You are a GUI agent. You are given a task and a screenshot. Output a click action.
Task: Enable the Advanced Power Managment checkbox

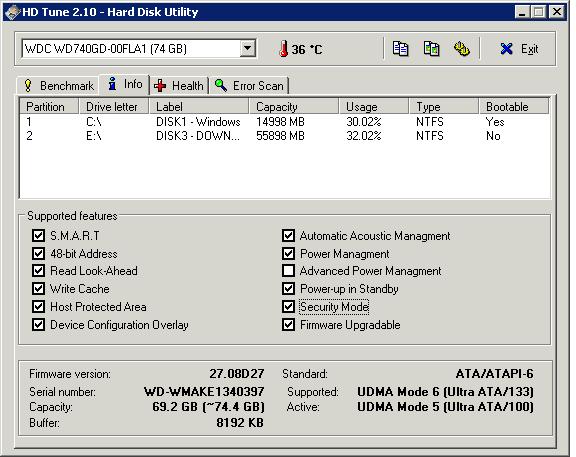[288, 271]
